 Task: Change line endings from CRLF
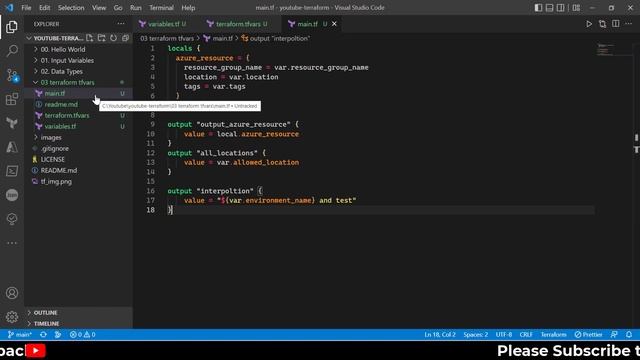point(526,334)
